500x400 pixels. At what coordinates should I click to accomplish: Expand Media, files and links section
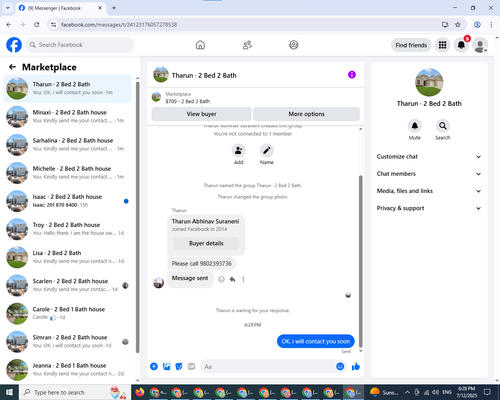429,191
